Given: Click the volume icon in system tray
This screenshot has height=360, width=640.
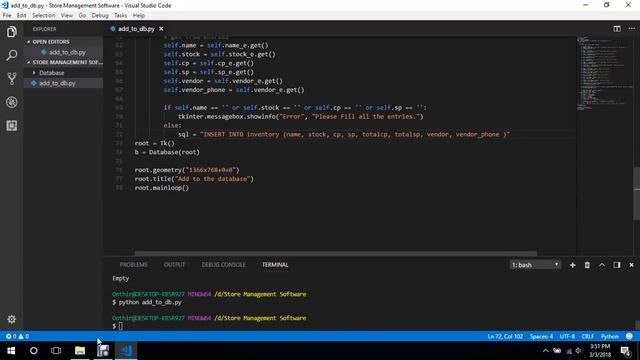Looking at the screenshot, I should (x=578, y=351).
